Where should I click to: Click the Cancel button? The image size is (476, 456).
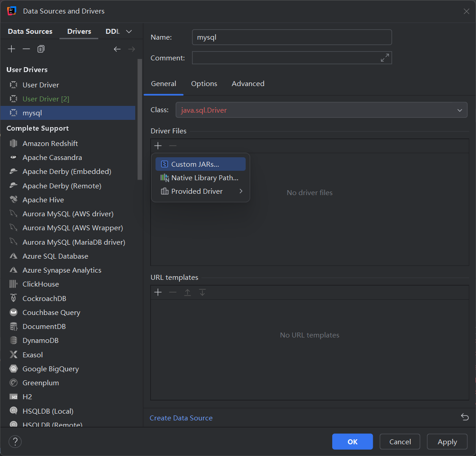(x=400, y=442)
